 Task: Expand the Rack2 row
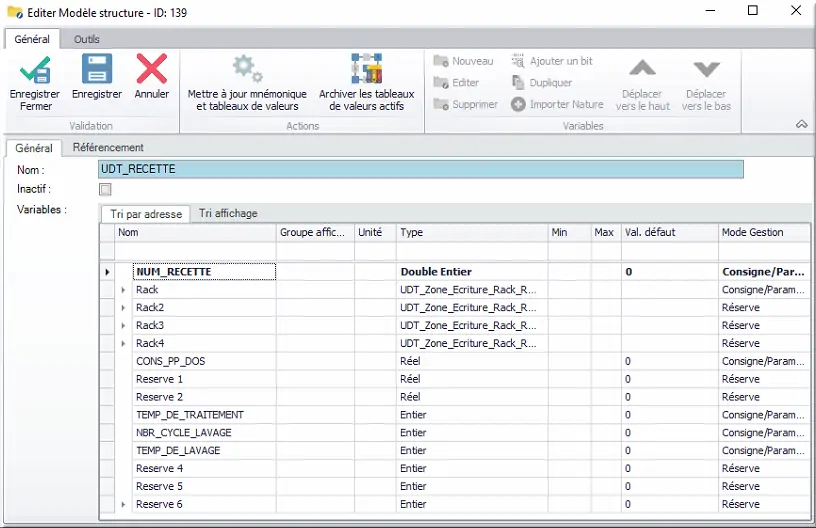pyautogui.click(x=123, y=307)
